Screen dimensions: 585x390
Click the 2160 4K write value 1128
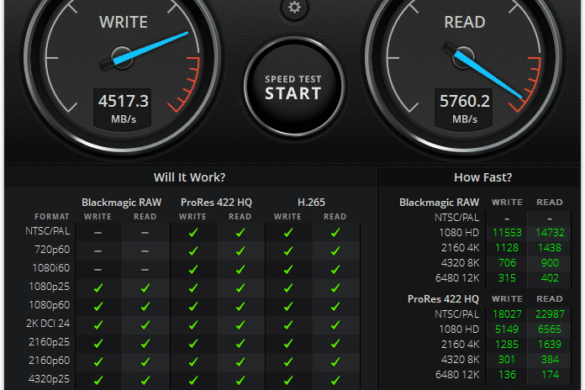click(x=507, y=248)
